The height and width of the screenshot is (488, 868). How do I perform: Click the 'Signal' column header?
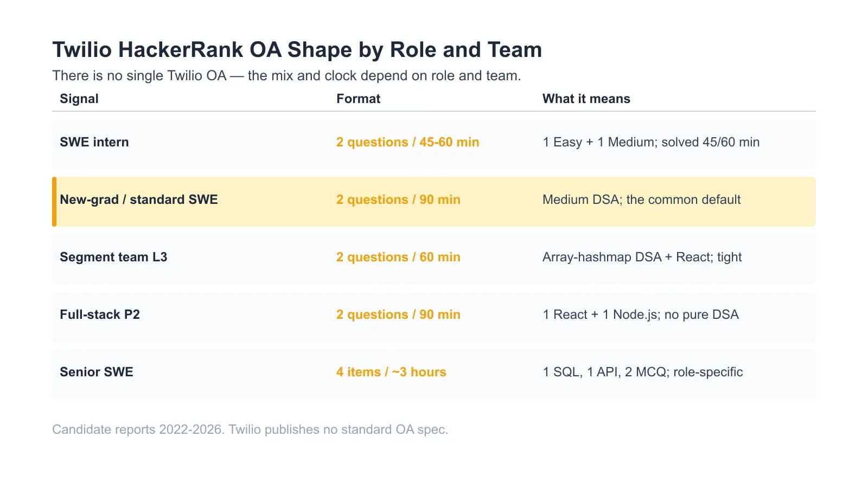point(79,99)
